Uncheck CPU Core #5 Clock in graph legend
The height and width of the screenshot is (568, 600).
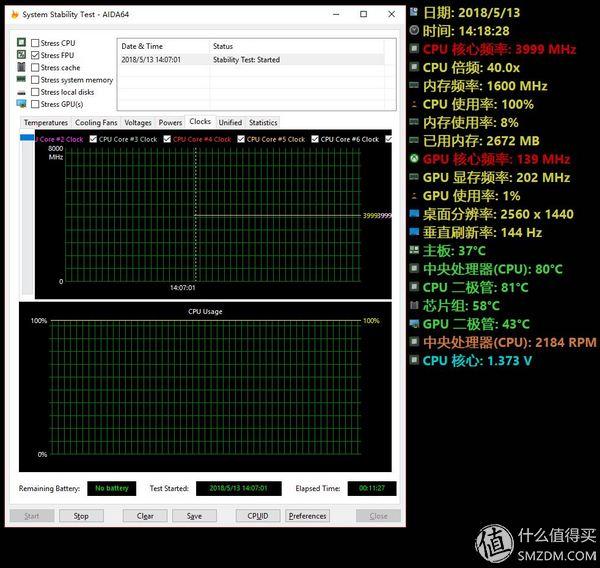point(241,139)
